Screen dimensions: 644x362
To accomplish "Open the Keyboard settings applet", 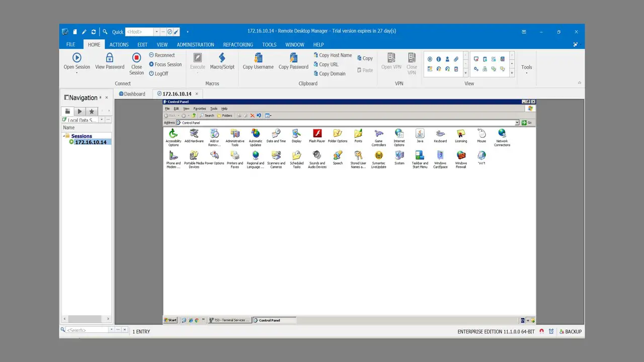I will (x=440, y=136).
